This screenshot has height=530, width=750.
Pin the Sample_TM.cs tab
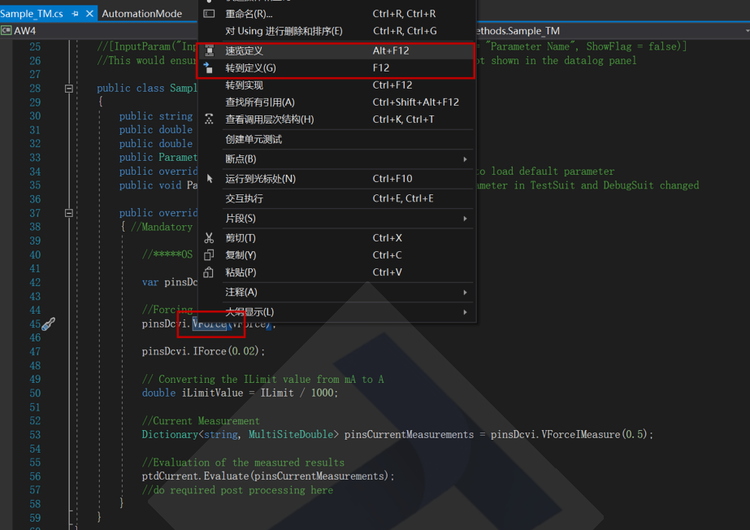coord(74,14)
